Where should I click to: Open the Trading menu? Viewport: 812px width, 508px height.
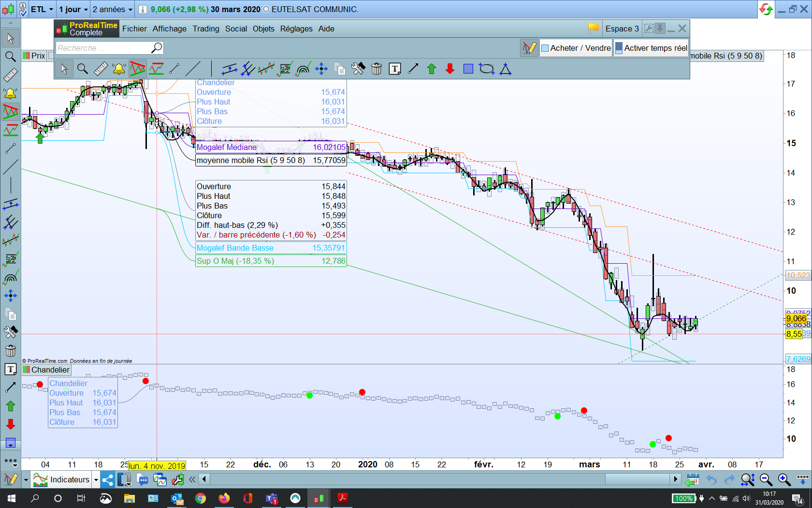206,29
